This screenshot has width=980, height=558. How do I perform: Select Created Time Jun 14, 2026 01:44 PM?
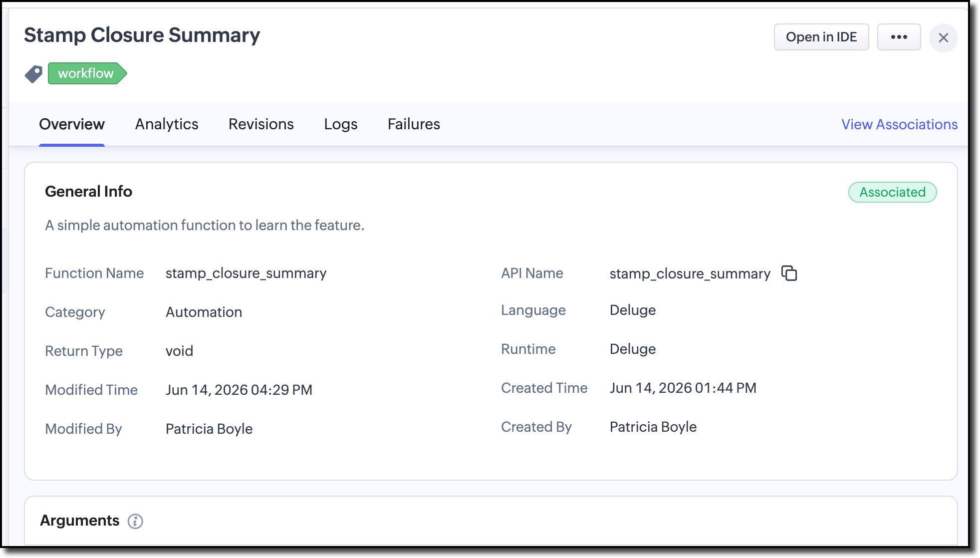coord(683,388)
